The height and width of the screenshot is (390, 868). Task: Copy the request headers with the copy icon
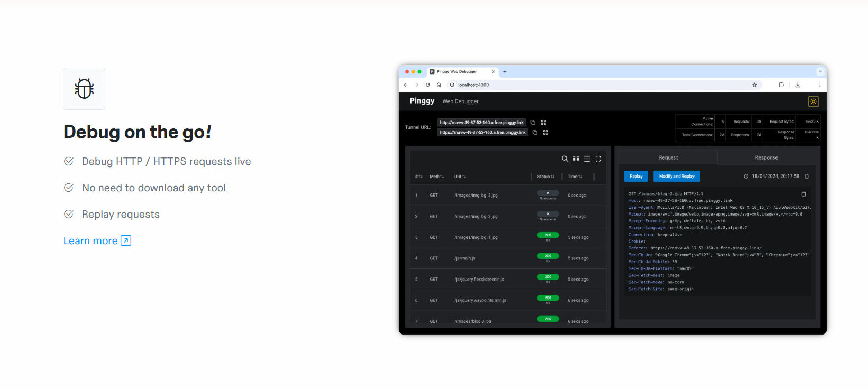click(x=803, y=194)
